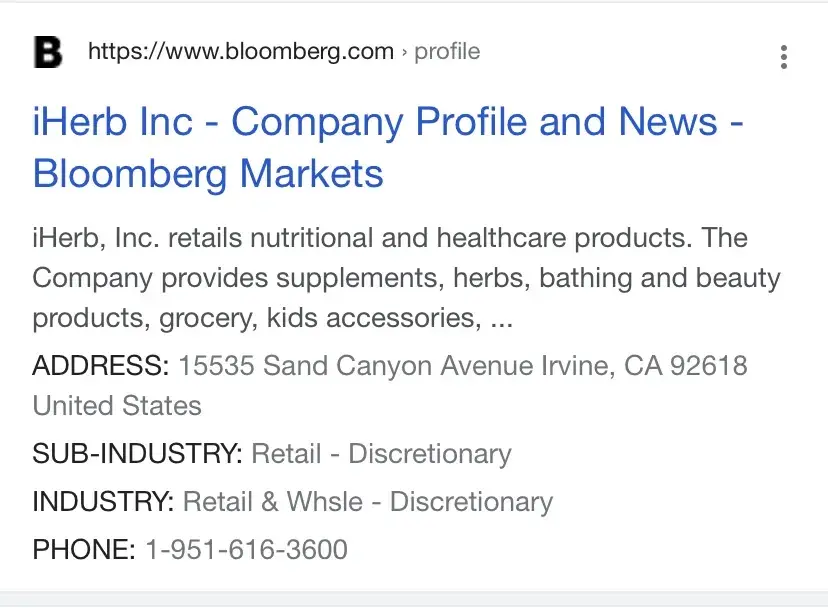Open the iHerb Inc Company Profile link
Viewport: 828px width, 608px height.
click(388, 123)
